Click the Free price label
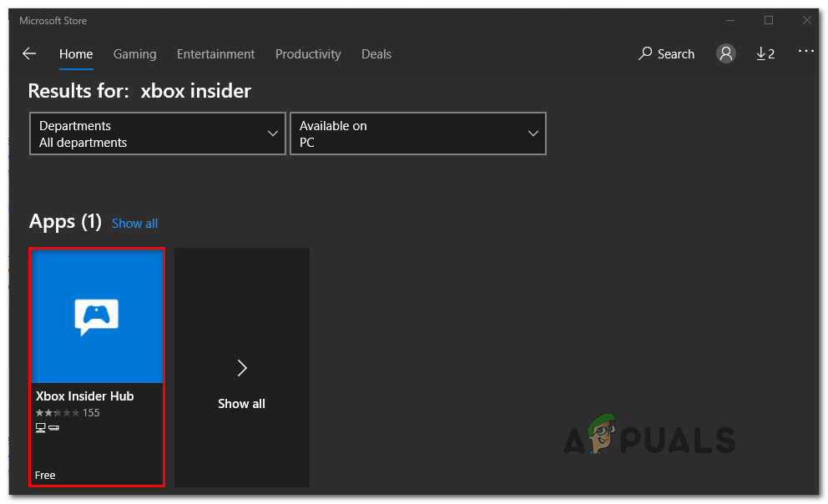Screen dimensions: 828x504 click(x=45, y=475)
